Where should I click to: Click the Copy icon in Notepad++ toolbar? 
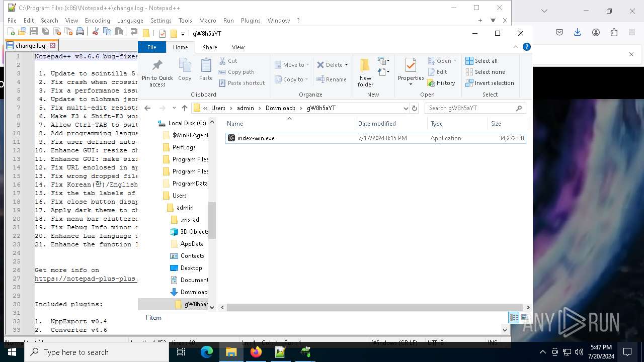(107, 32)
